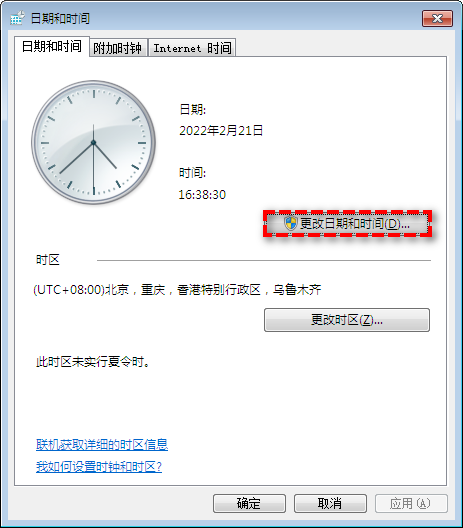Open the Internet 时间 tab
Image resolution: width=463 pixels, height=528 pixels.
point(192,48)
